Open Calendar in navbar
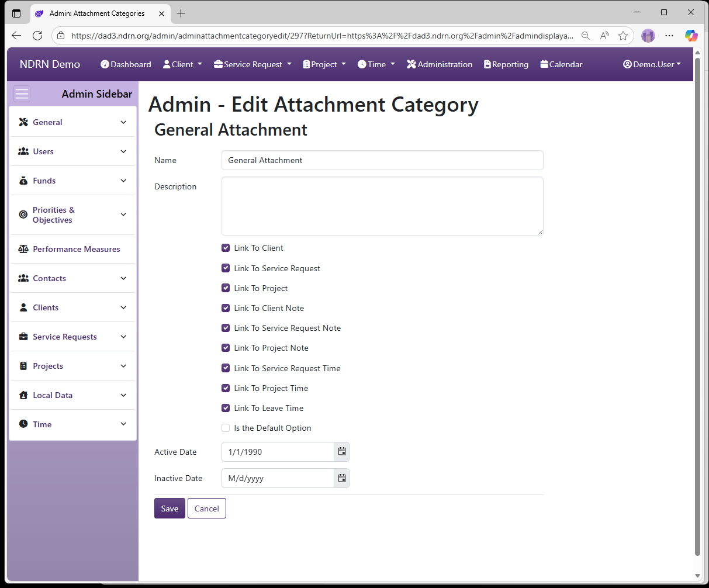Image resolution: width=709 pixels, height=588 pixels. pyautogui.click(x=561, y=64)
